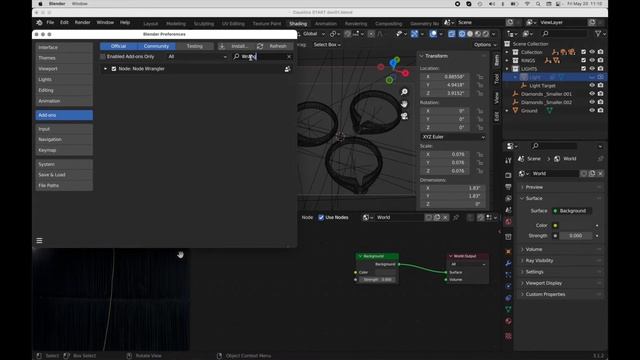Select rendered viewport shading
640x360 pixels.
pos(485,34)
